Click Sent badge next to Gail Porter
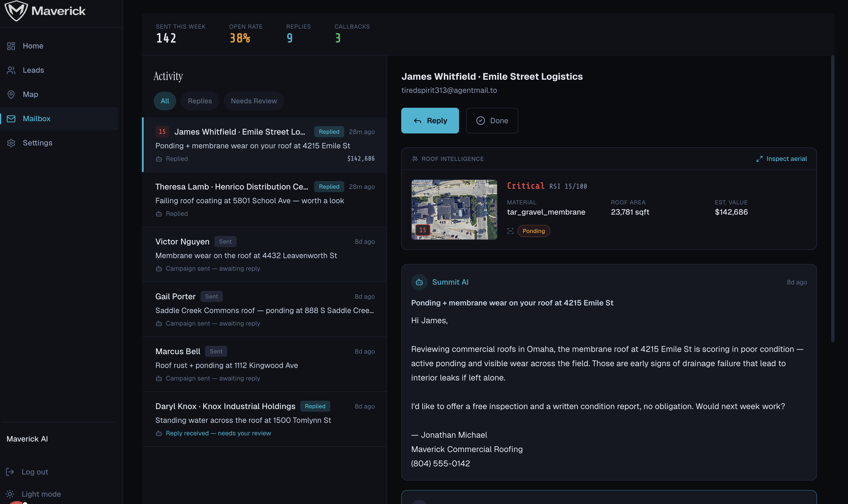The image size is (848, 504). click(x=211, y=296)
